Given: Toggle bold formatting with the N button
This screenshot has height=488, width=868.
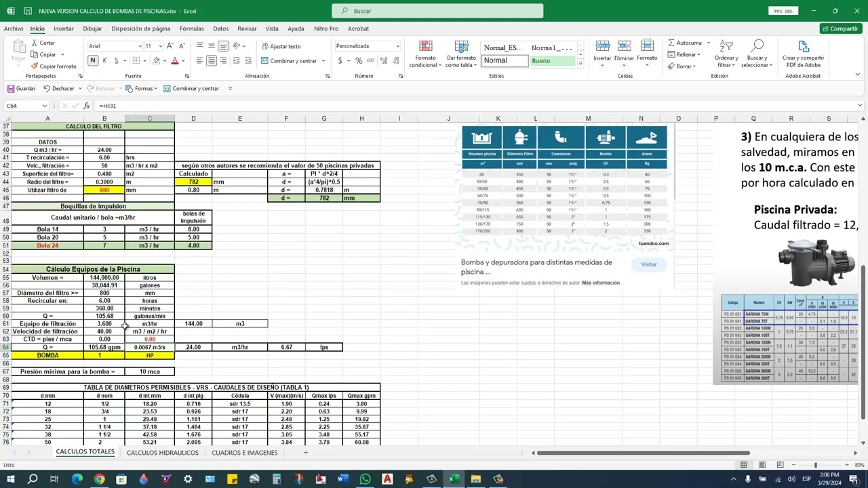Looking at the screenshot, I should (x=93, y=60).
